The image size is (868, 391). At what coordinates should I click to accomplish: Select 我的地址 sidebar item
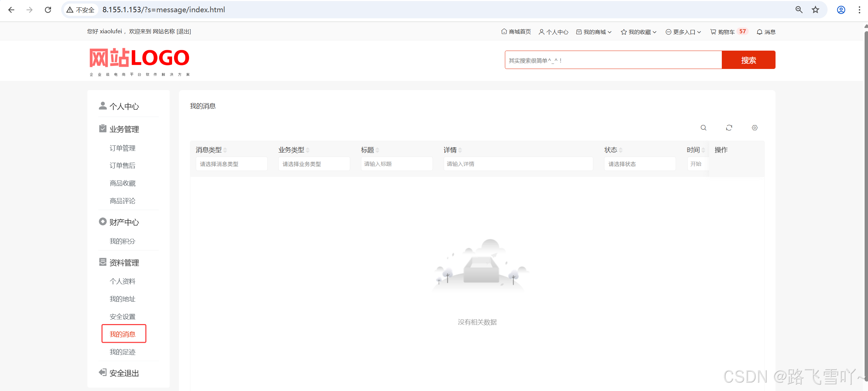tap(122, 299)
